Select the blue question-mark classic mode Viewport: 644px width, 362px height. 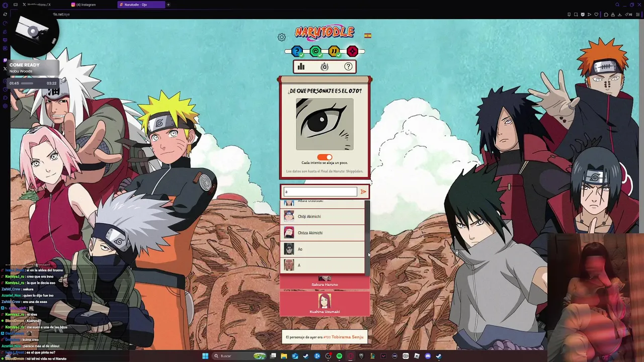point(297,51)
